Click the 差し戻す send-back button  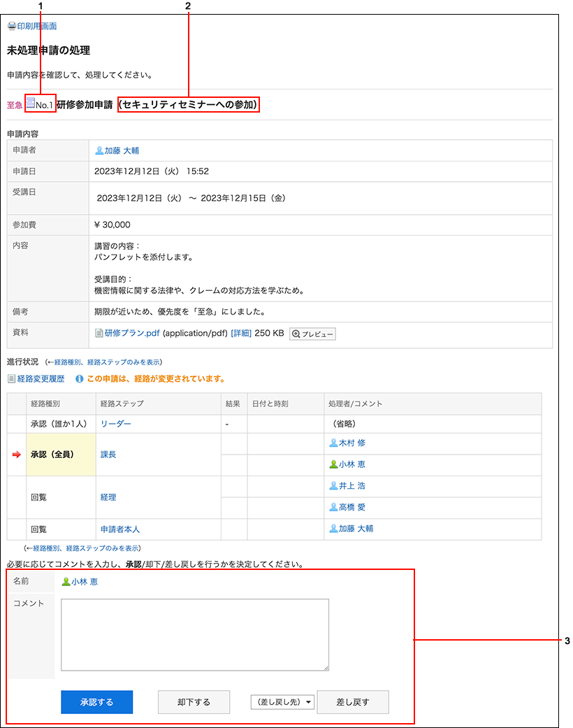(x=353, y=702)
